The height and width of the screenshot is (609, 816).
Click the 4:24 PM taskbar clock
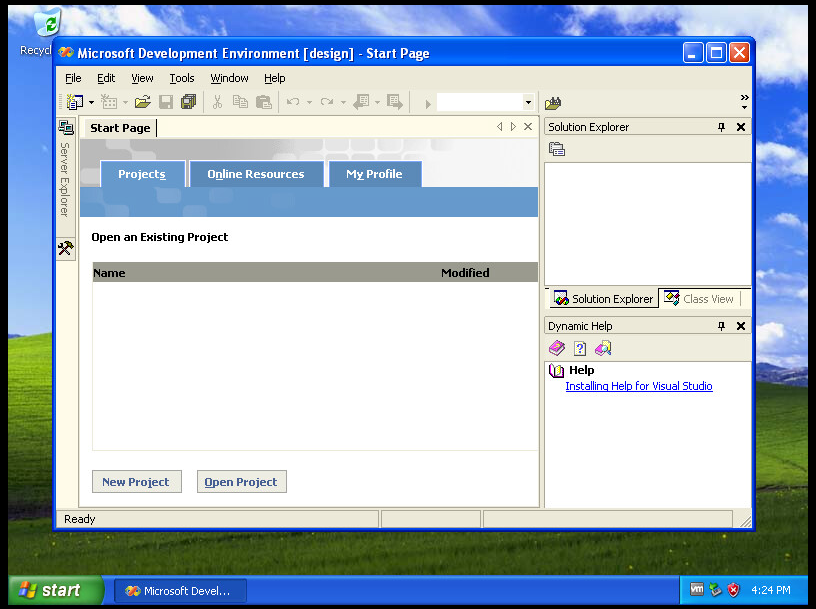tap(771, 590)
